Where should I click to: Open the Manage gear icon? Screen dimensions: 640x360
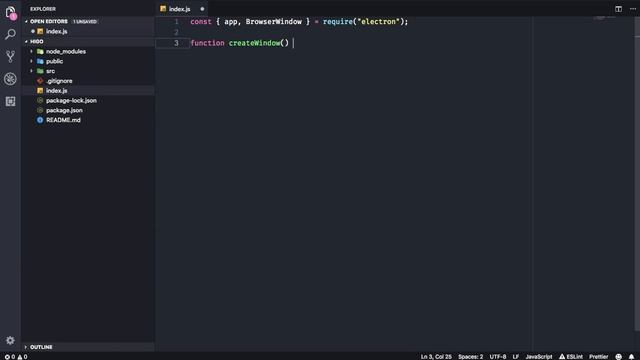click(x=10, y=340)
